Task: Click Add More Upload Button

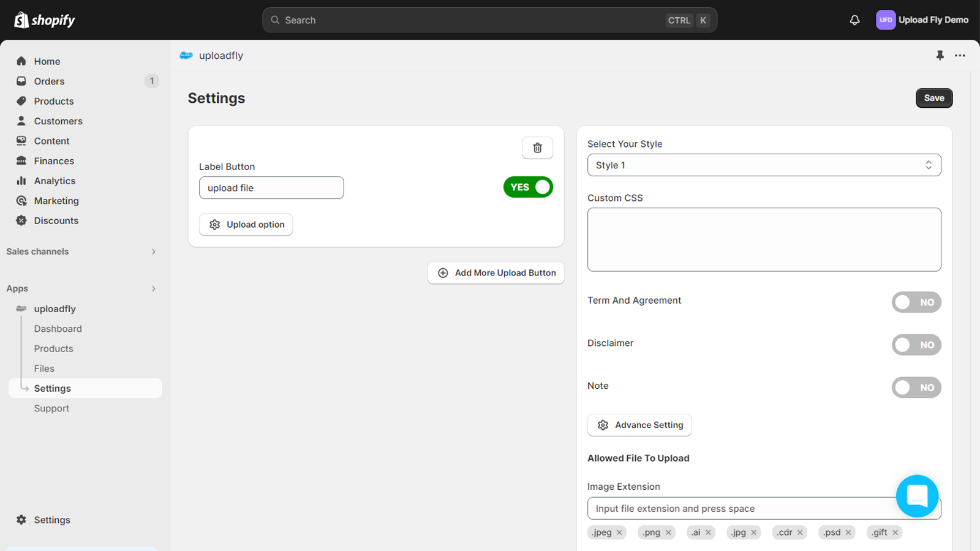Action: pyautogui.click(x=496, y=273)
